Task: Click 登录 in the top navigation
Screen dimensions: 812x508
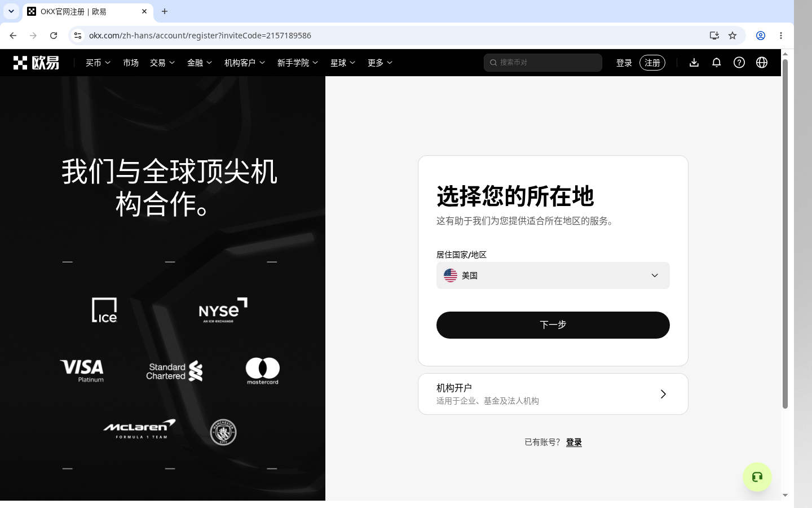Action: [x=624, y=63]
